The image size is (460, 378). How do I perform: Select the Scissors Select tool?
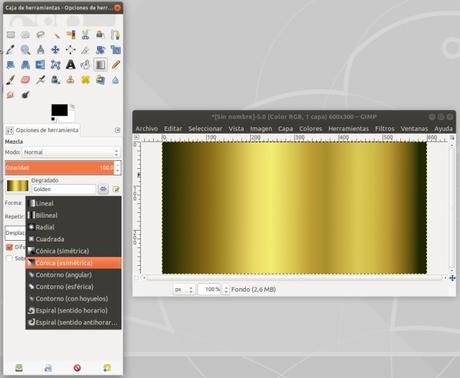tap(85, 35)
